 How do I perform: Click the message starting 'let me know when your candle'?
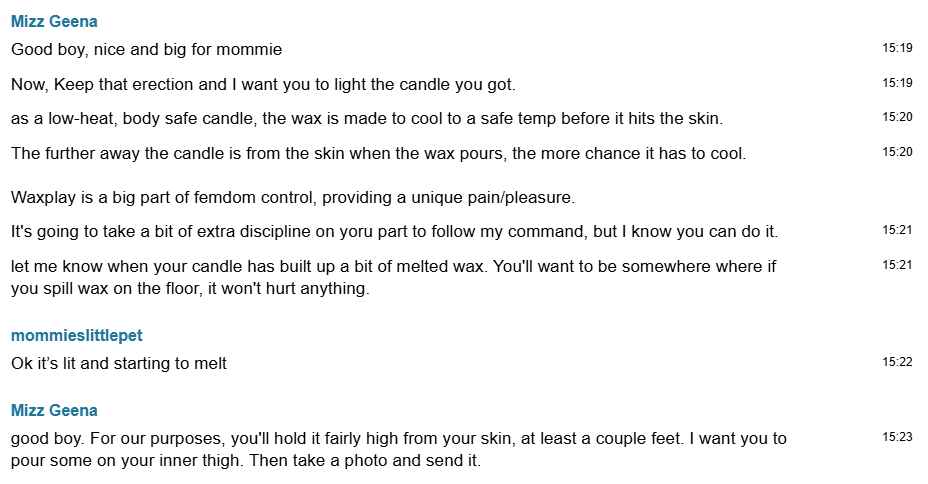[394, 278]
